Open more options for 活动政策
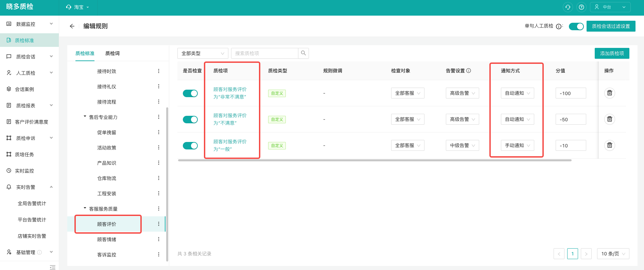Image resolution: width=644 pixels, height=270 pixels. (x=159, y=148)
